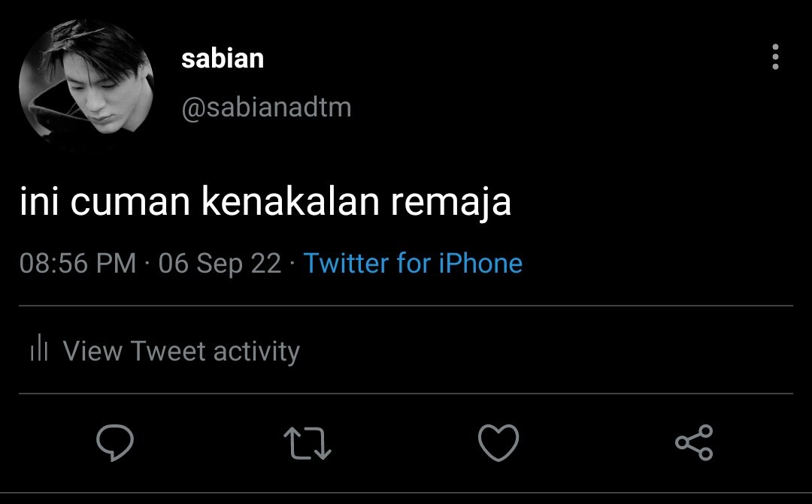Like the tweet with the heart icon
Viewport: 812px width, 504px height.
(x=498, y=442)
